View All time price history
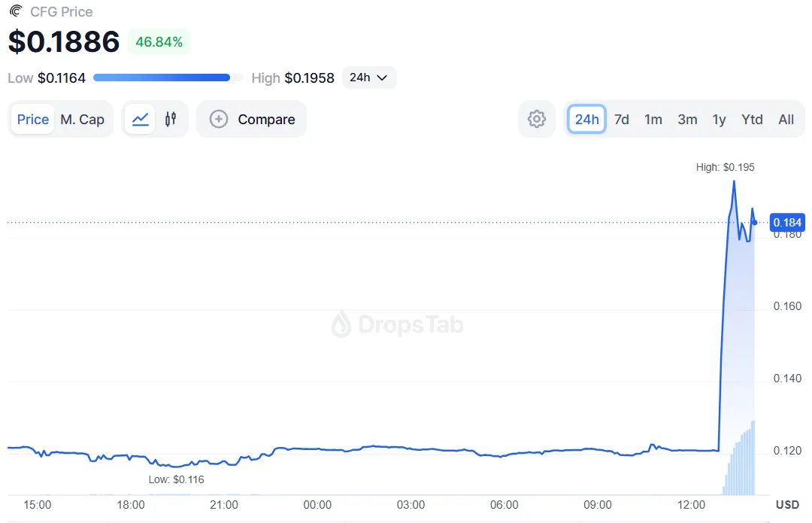Image resolution: width=812 pixels, height=523 pixels. [786, 119]
